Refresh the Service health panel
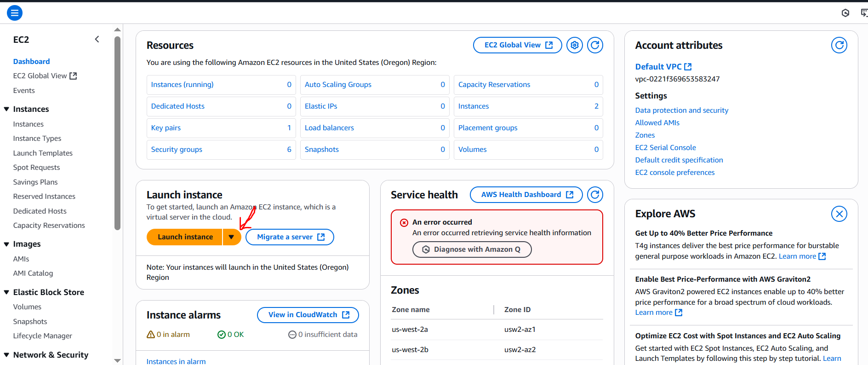The width and height of the screenshot is (868, 365). [x=595, y=195]
